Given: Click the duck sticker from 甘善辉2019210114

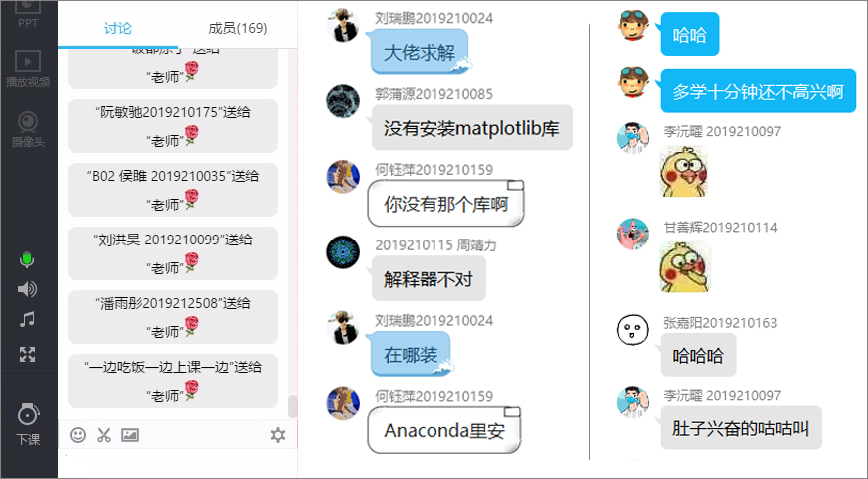Looking at the screenshot, I should click(x=685, y=267).
